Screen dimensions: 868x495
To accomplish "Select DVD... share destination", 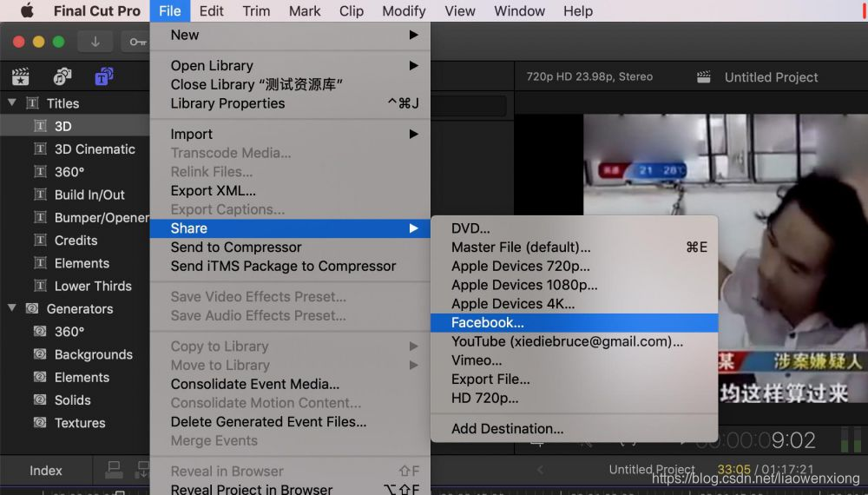I will point(574,228).
